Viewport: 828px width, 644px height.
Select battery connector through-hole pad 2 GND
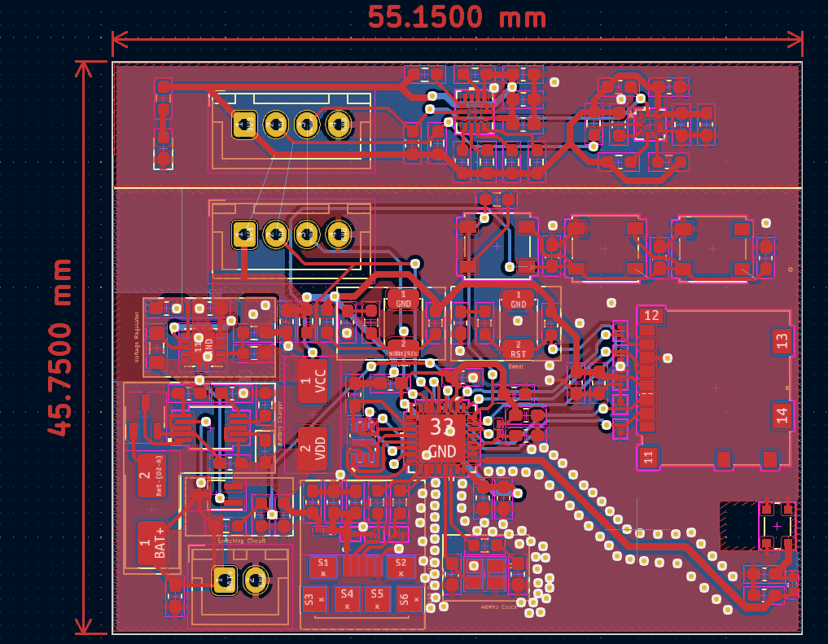point(256,580)
